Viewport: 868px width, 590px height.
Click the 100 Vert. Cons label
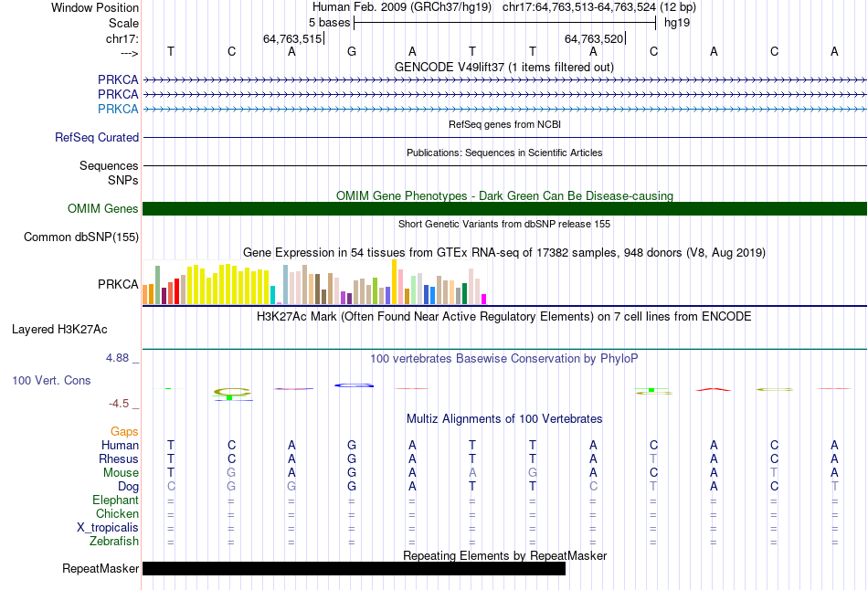[51, 380]
